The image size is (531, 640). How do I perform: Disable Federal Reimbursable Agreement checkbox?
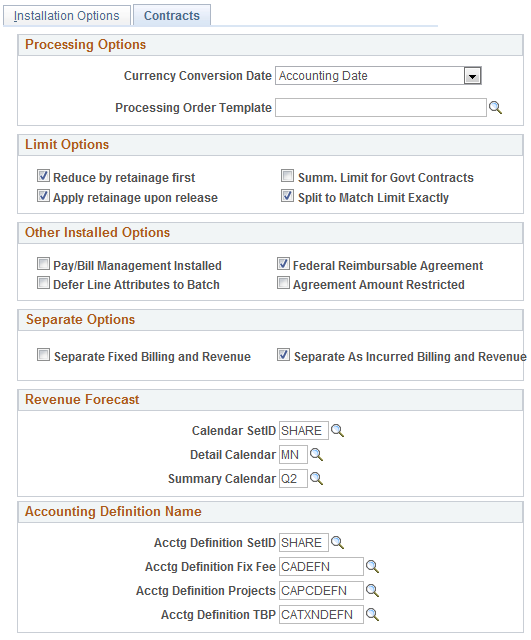(283, 264)
